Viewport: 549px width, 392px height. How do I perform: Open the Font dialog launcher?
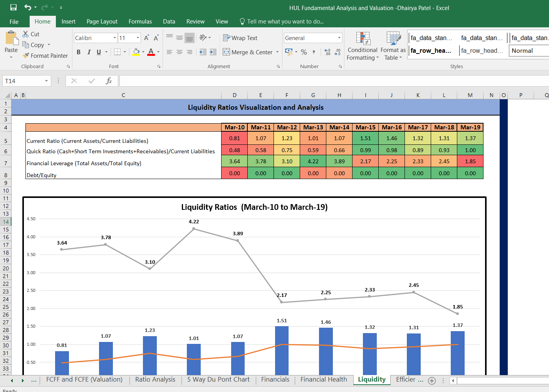tap(159, 67)
